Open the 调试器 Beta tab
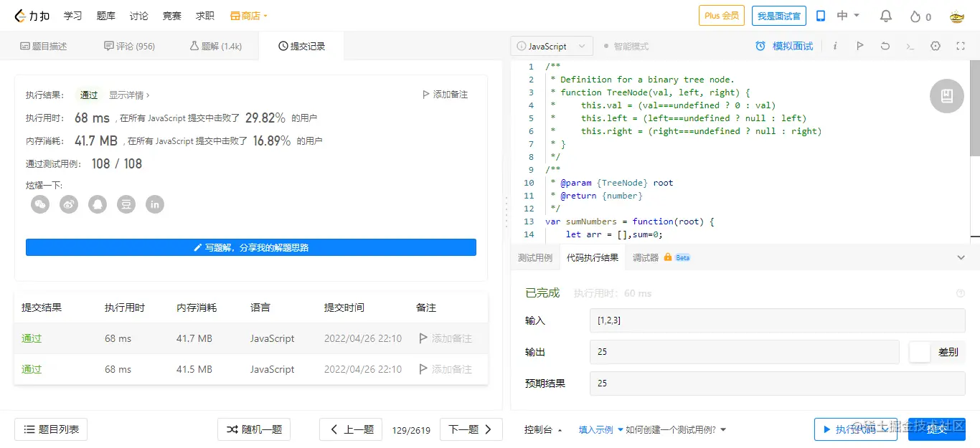This screenshot has height=448, width=980. pos(661,257)
